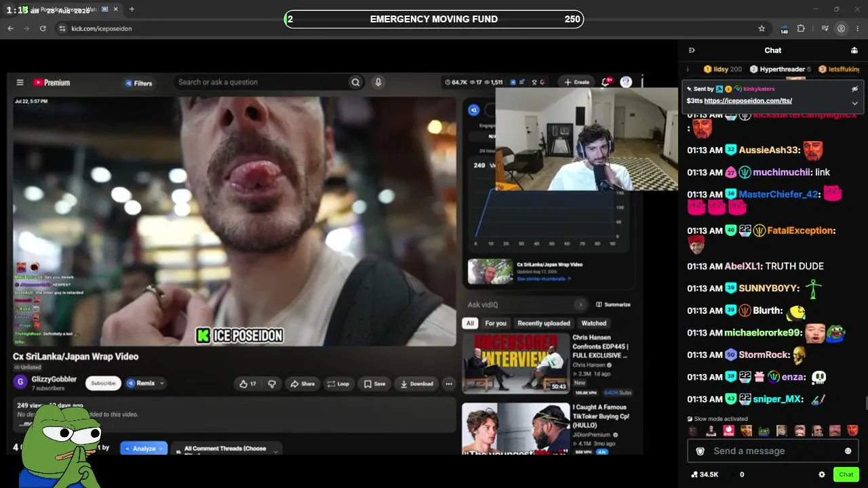Open the chat gift leaderboard icon
The height and width of the screenshot is (488, 868).
coord(854,50)
